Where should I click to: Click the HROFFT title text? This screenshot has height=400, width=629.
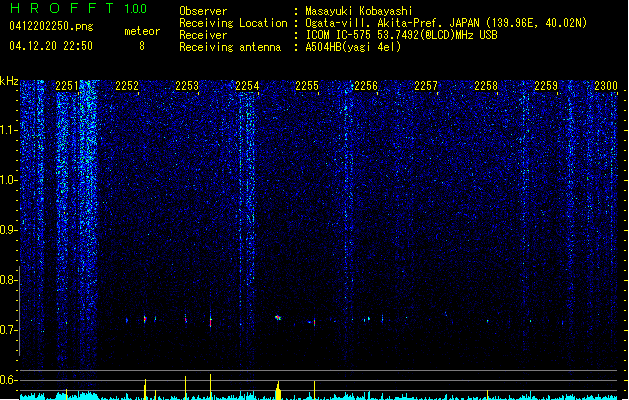click(62, 8)
